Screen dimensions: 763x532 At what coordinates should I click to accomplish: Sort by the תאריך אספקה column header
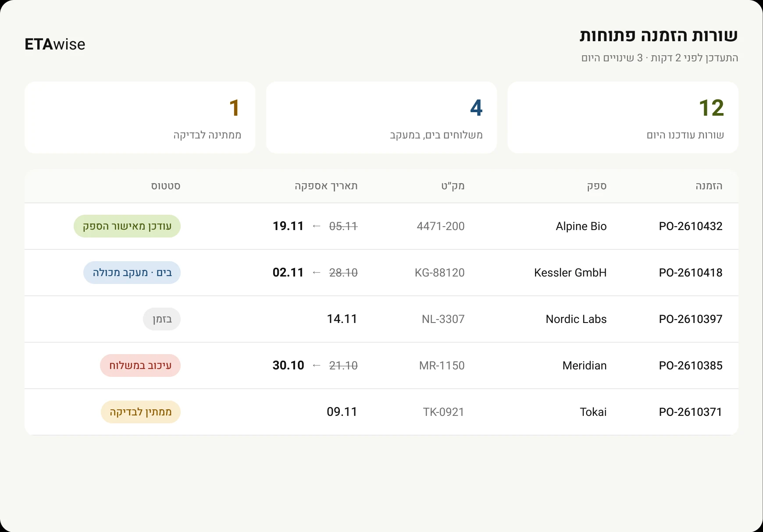coord(326,186)
